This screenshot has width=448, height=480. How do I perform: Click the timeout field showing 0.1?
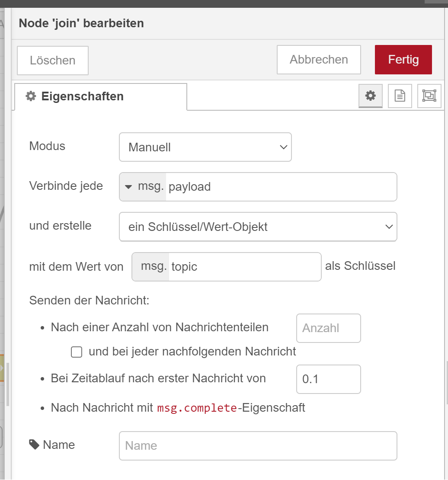click(328, 379)
